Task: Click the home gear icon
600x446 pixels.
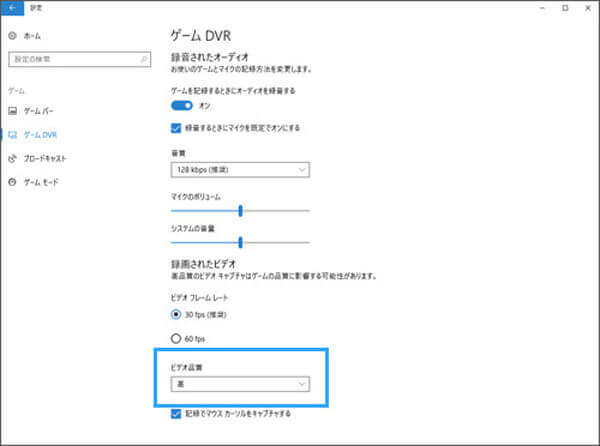Action: click(12, 36)
